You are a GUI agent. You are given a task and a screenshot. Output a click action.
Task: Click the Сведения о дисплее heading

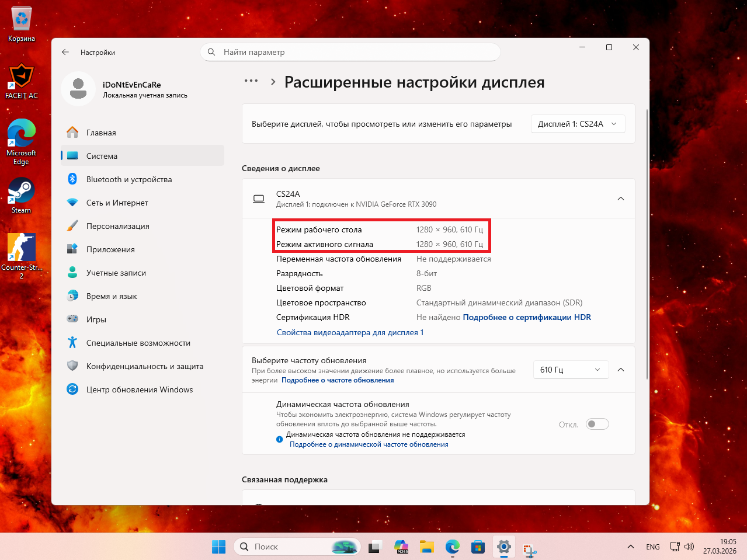pyautogui.click(x=281, y=168)
